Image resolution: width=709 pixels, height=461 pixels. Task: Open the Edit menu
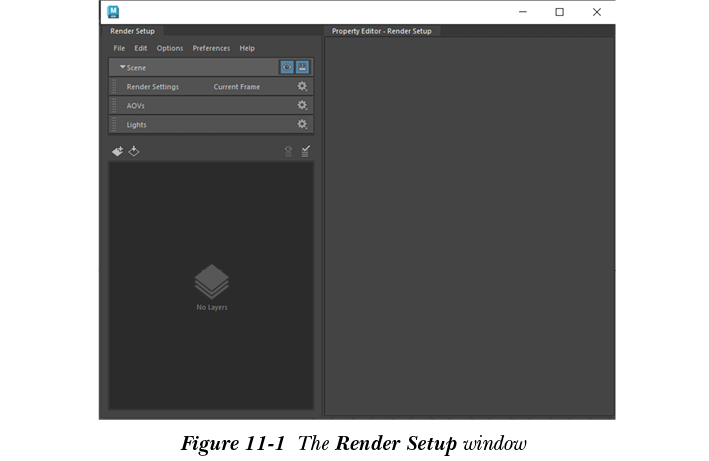tap(141, 48)
